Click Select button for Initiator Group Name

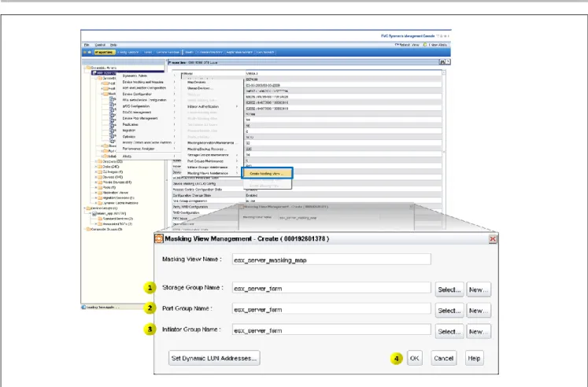point(449,332)
